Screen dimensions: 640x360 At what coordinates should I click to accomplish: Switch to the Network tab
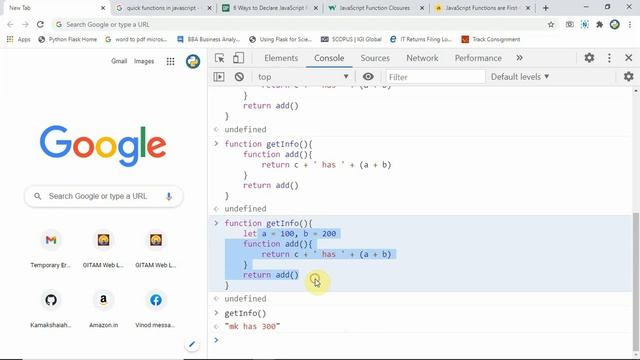(422, 58)
